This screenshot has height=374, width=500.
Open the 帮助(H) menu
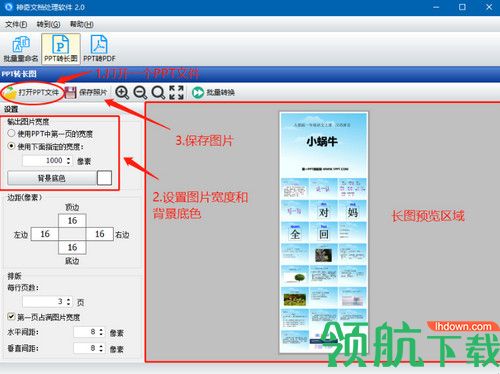click(x=81, y=24)
